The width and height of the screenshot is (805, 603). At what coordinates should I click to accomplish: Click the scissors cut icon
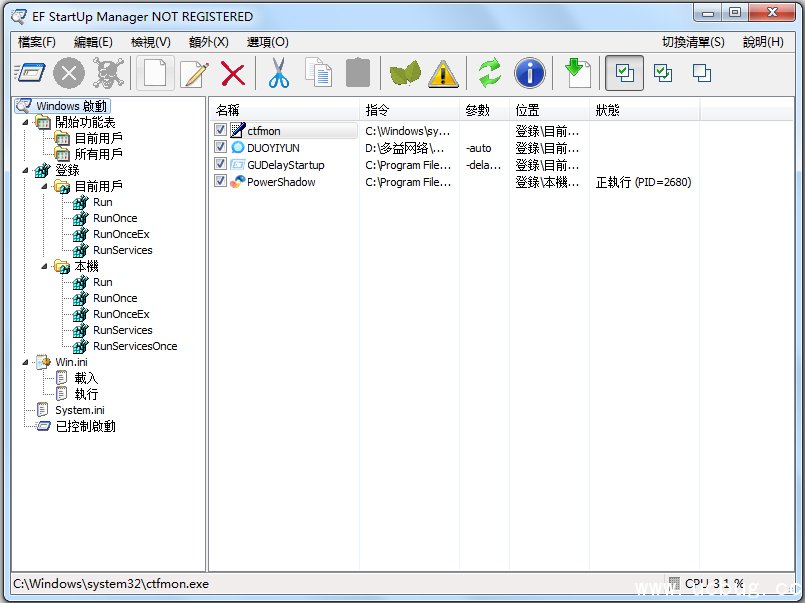click(x=278, y=73)
